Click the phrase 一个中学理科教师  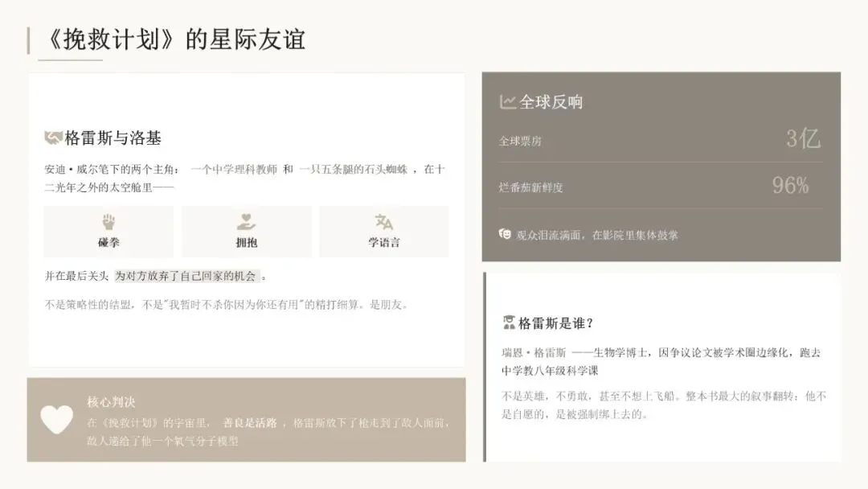(x=234, y=169)
